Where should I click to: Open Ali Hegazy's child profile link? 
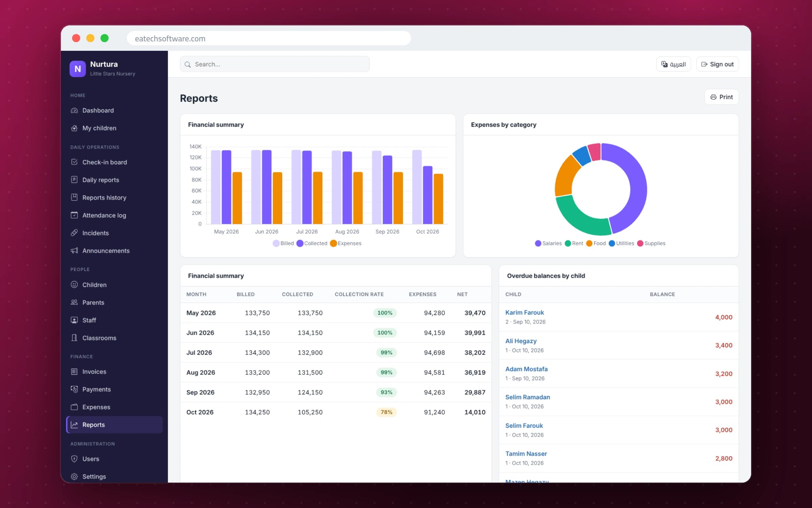tap(521, 341)
